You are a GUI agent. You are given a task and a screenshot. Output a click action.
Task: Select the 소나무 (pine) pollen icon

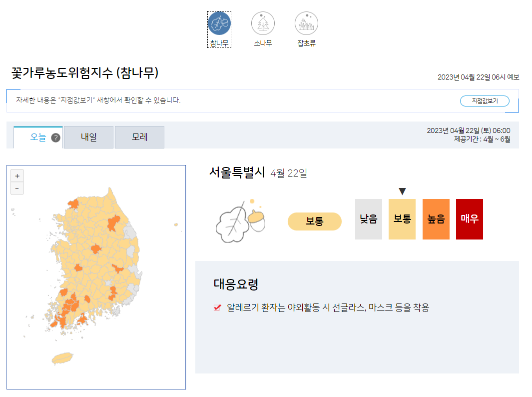click(263, 23)
